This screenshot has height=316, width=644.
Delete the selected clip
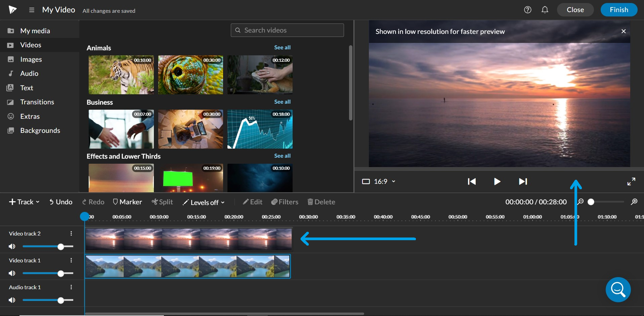(321, 202)
